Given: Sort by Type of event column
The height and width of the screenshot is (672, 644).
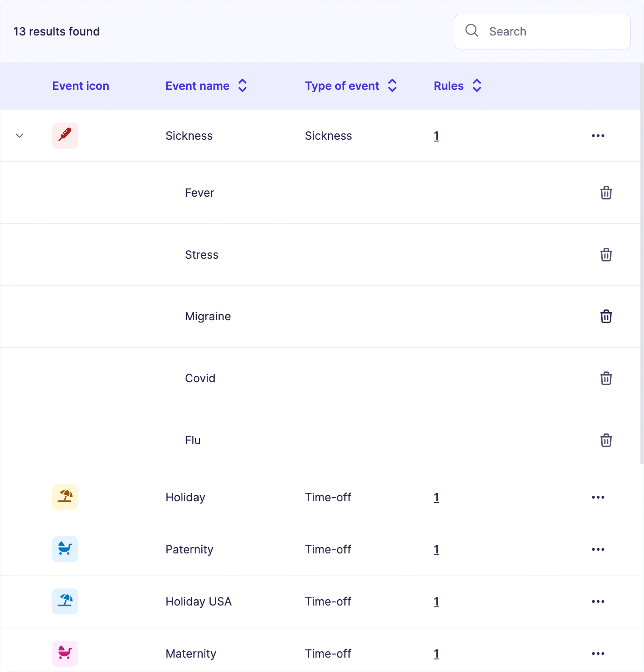Looking at the screenshot, I should 392,86.
